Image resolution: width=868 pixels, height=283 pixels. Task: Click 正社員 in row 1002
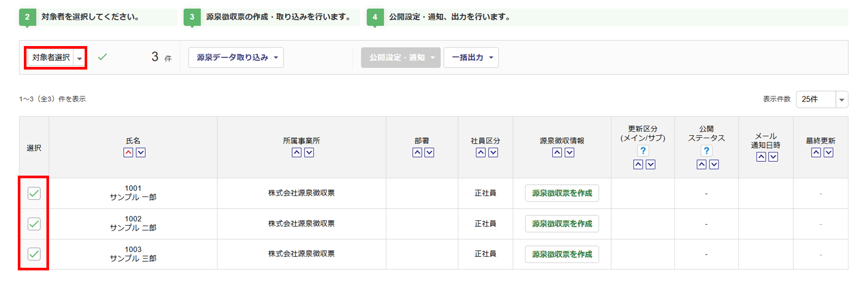[x=485, y=224]
